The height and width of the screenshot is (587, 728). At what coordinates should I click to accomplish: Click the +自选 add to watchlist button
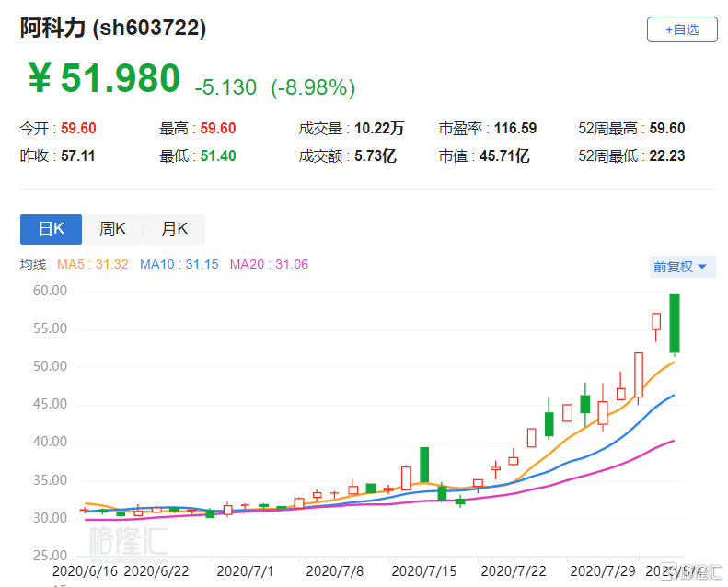click(682, 29)
